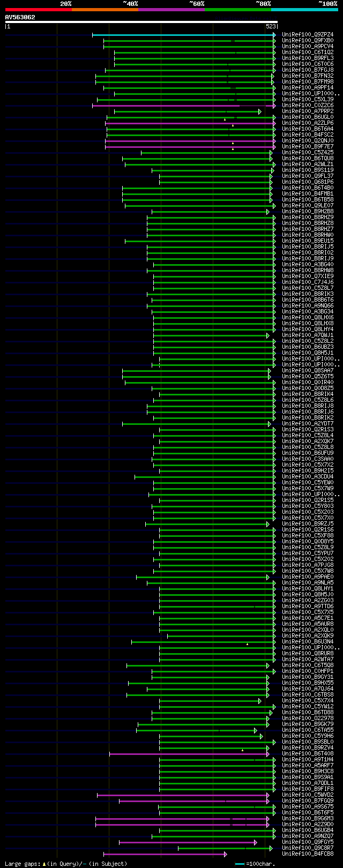Select hit label UniRef100_A7PRP2
The image size is (343, 868).
click(x=308, y=111)
